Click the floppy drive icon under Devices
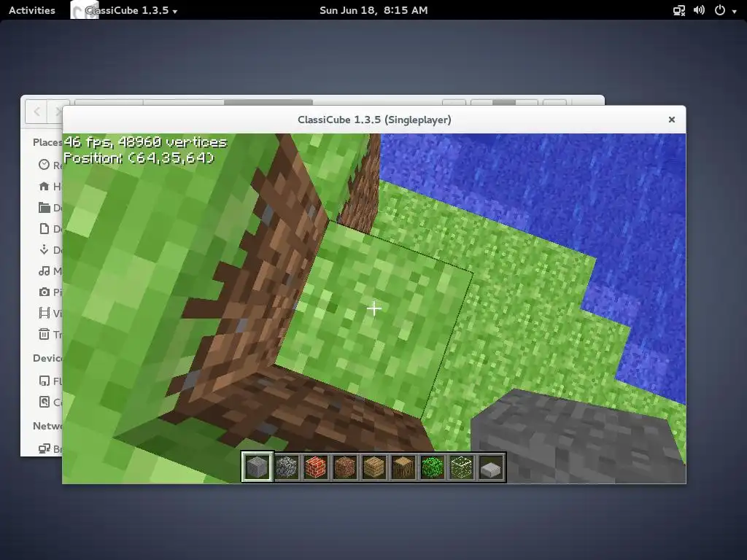The height and width of the screenshot is (560, 747). point(44,381)
